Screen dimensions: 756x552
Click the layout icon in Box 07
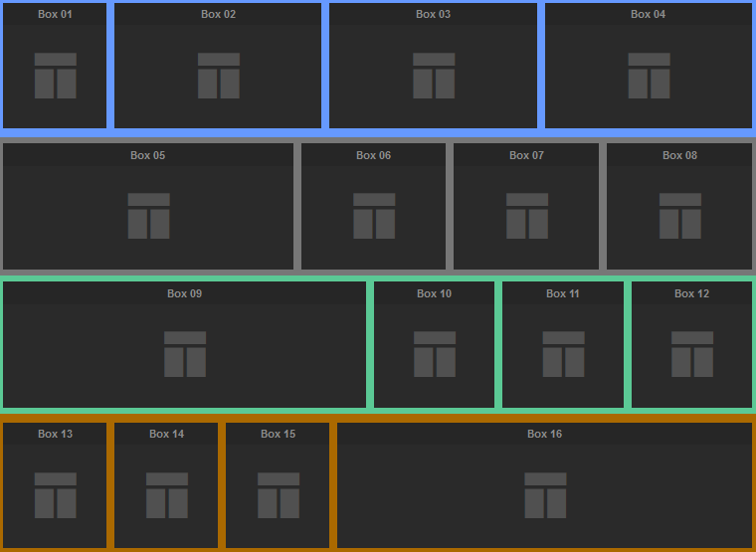point(527,216)
